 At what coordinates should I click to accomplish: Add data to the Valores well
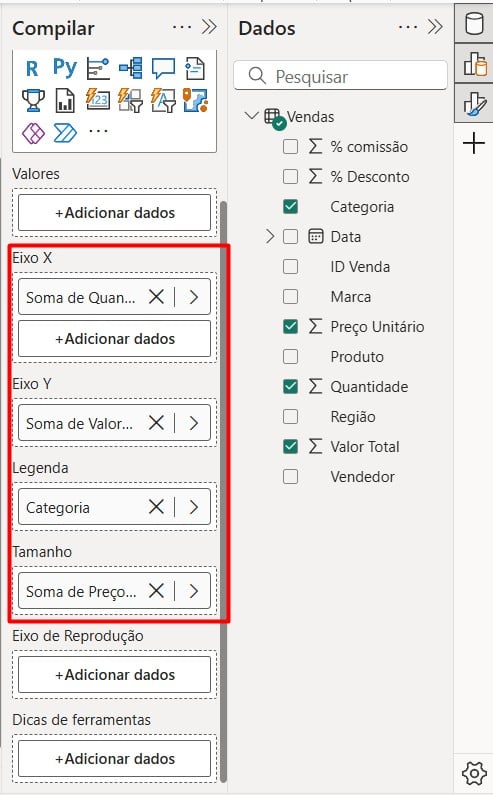tap(115, 212)
